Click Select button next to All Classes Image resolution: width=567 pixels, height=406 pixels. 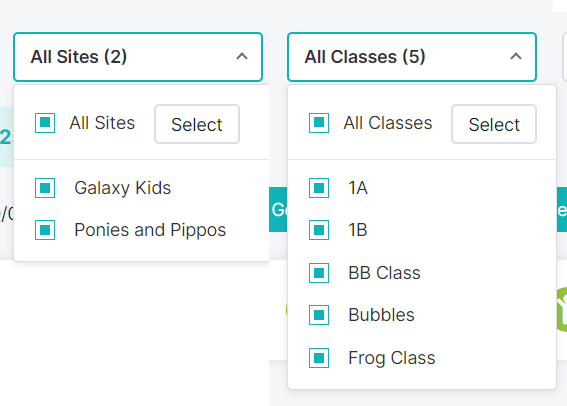[494, 124]
